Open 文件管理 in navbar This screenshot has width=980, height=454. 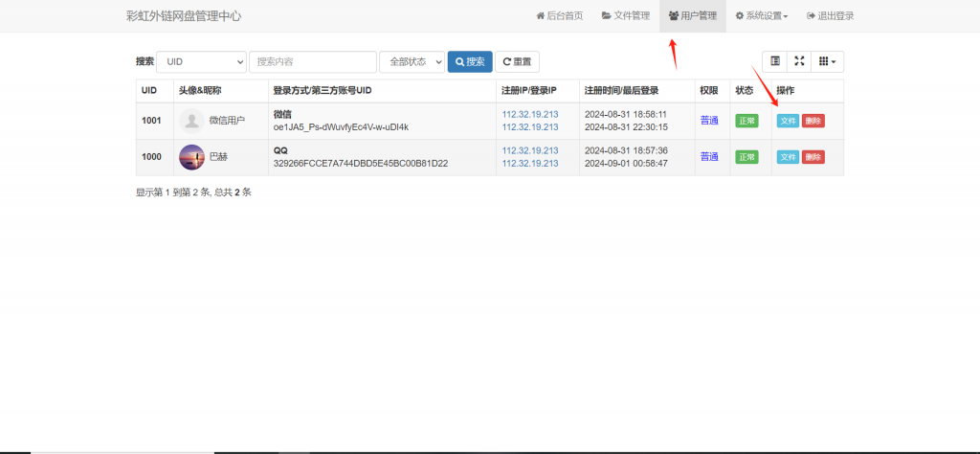(x=626, y=15)
